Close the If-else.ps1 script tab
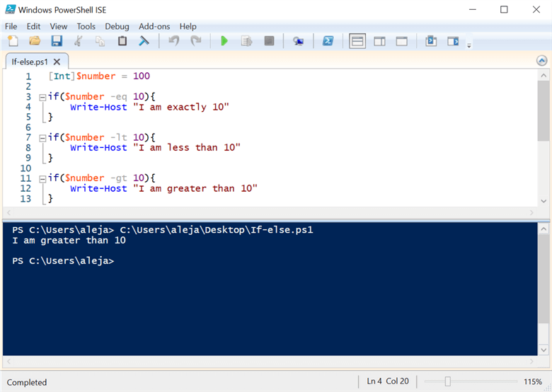Image resolution: width=552 pixels, height=392 pixels. pyautogui.click(x=57, y=62)
